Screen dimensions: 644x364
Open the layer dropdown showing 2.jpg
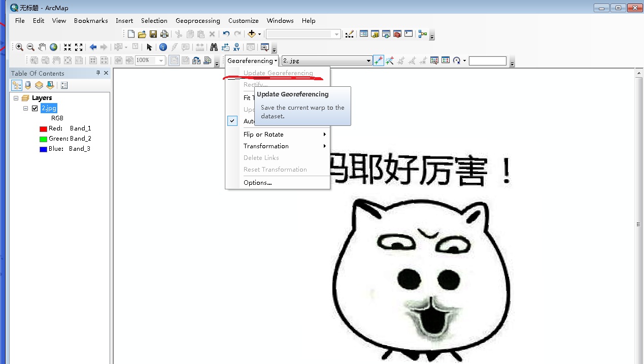[369, 60]
